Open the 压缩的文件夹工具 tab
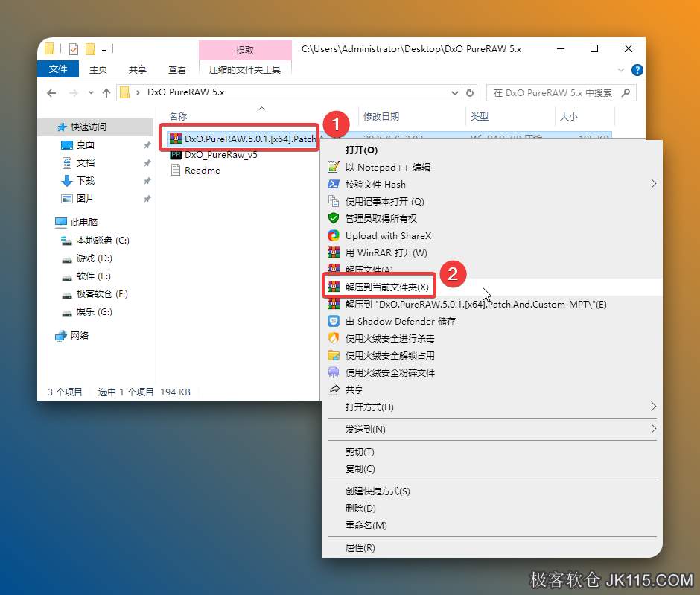 (x=245, y=70)
